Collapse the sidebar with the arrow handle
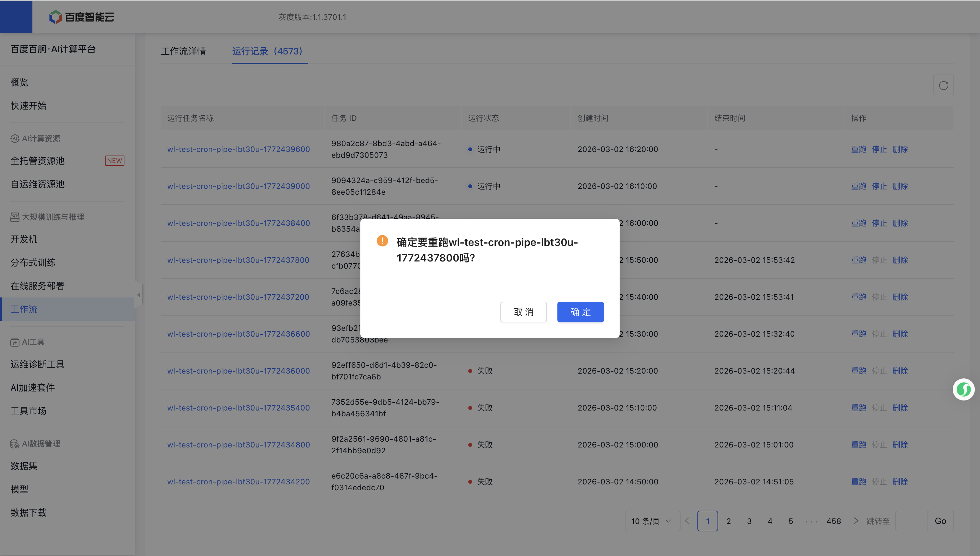 (139, 295)
